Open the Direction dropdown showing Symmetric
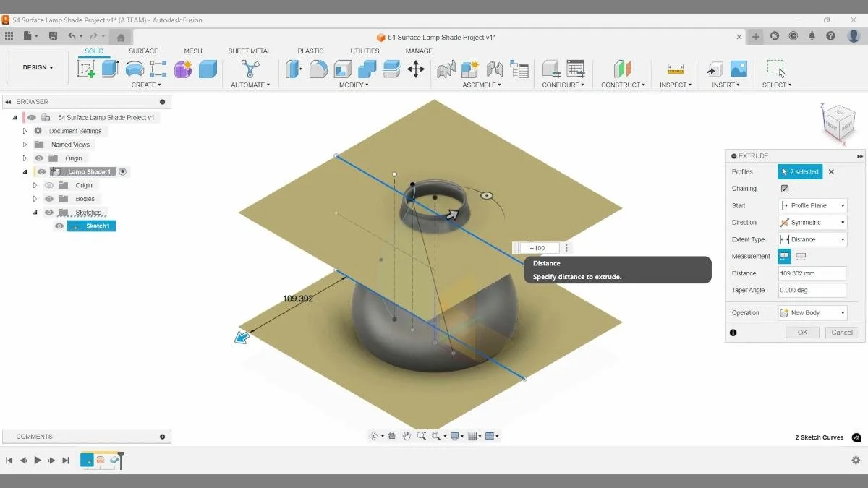Image resolution: width=868 pixels, height=488 pixels. point(812,222)
